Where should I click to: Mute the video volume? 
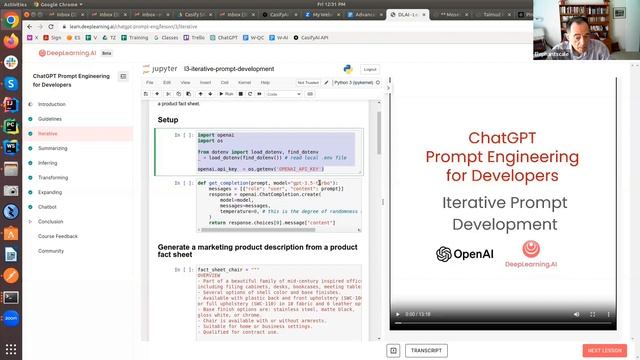pyautogui.click(x=576, y=314)
